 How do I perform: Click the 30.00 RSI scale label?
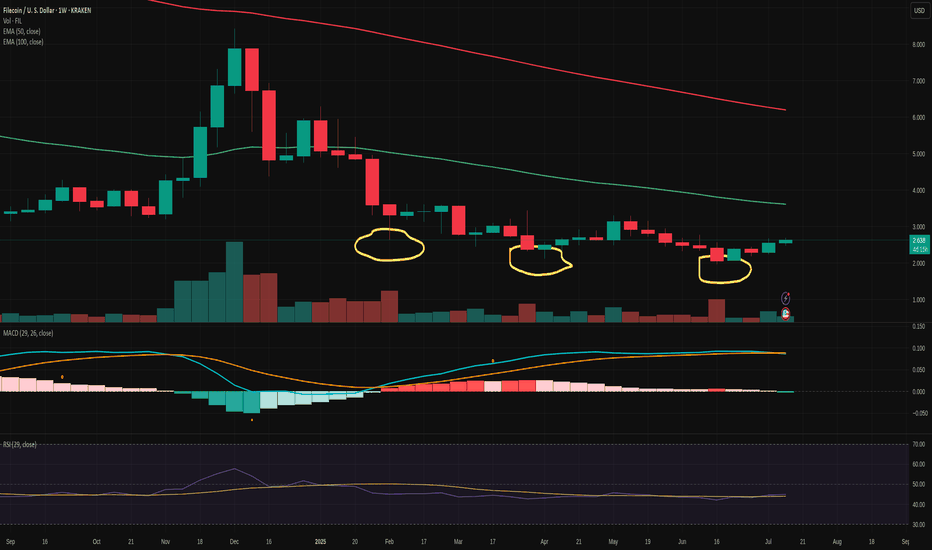click(918, 525)
